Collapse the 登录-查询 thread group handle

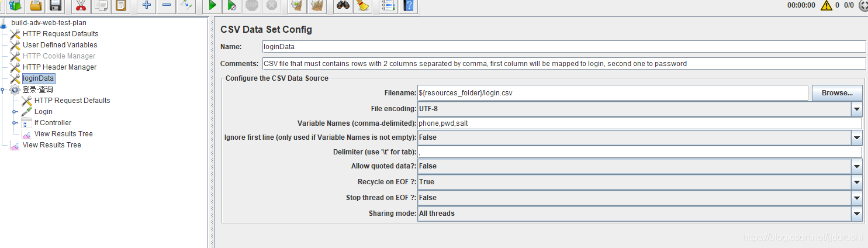3,89
